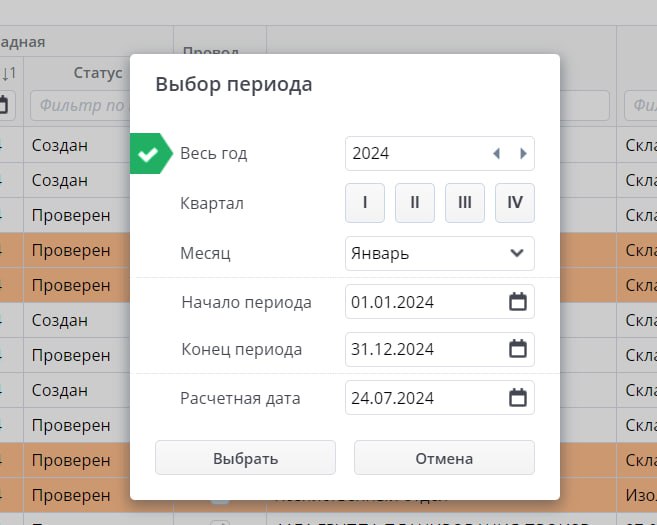Click the Выбрать button
Screen dimensions: 657x525
(x=246, y=458)
